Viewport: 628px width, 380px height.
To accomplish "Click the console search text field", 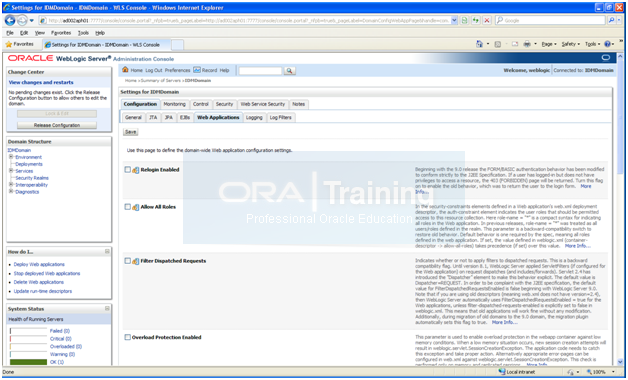I will 260,71.
